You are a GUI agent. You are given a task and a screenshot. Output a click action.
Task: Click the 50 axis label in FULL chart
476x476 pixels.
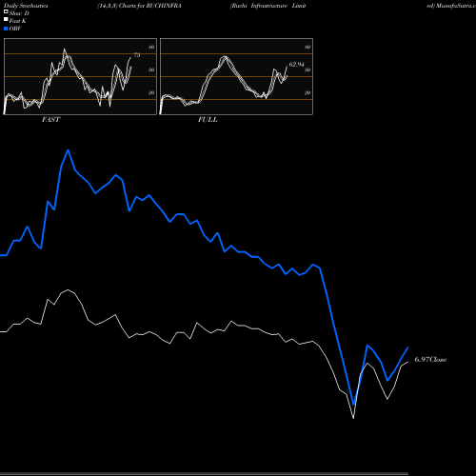307,69
